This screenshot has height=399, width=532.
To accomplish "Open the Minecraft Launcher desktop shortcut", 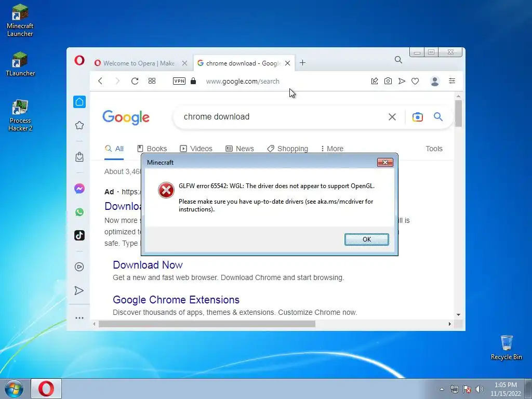I will click(20, 21).
